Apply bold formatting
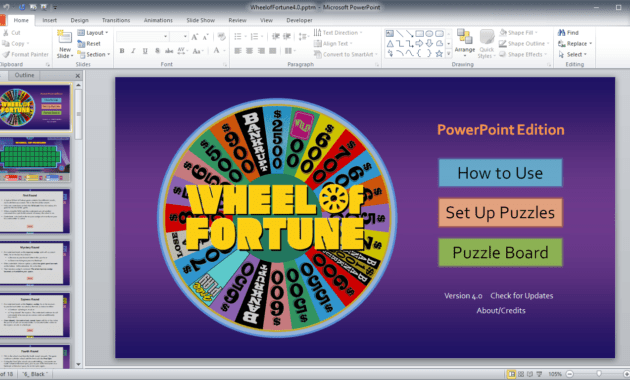Screen dimensions: 630x380 122,51
